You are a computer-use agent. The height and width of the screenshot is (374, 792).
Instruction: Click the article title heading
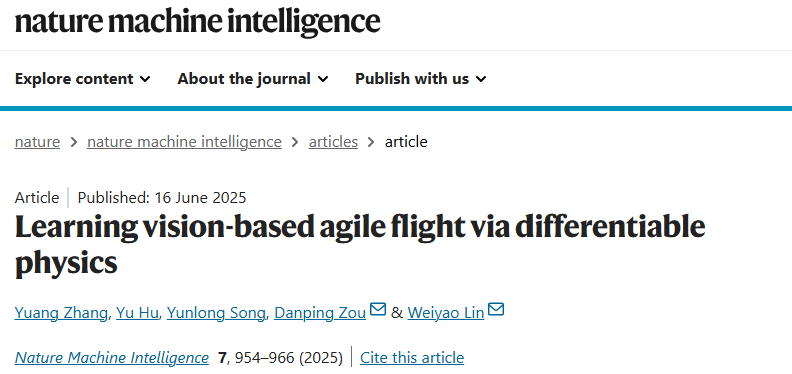point(360,245)
